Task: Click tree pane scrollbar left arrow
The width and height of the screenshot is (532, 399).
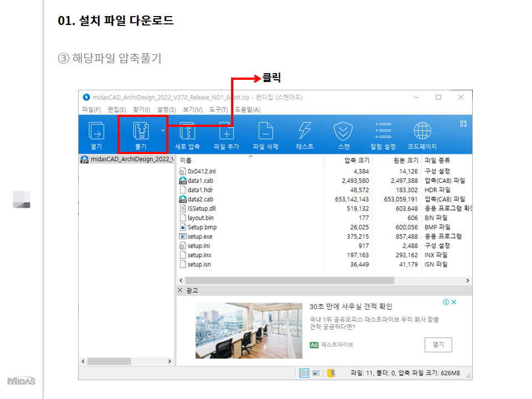Action: coord(83,361)
